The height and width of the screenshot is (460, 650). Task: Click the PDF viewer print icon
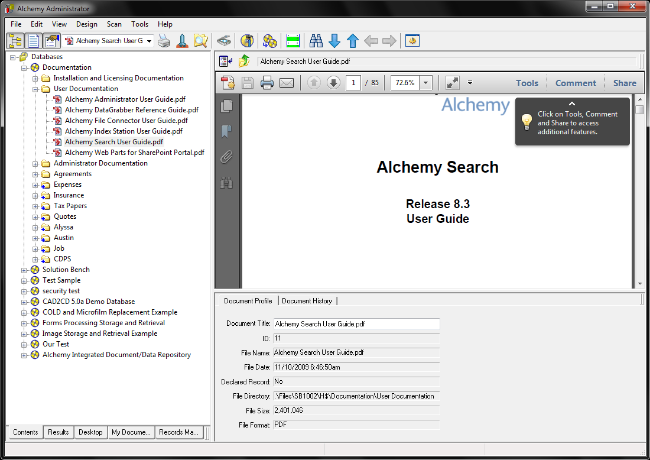pos(267,83)
